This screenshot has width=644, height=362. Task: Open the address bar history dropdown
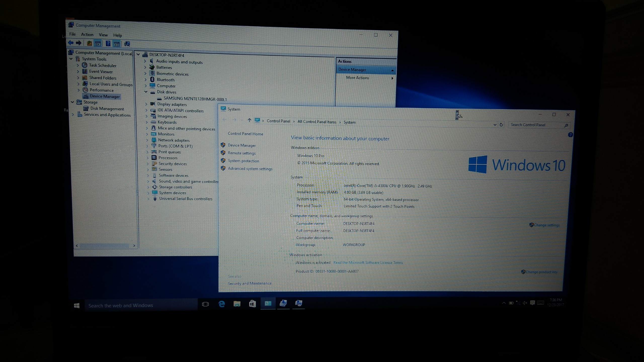[x=495, y=125]
